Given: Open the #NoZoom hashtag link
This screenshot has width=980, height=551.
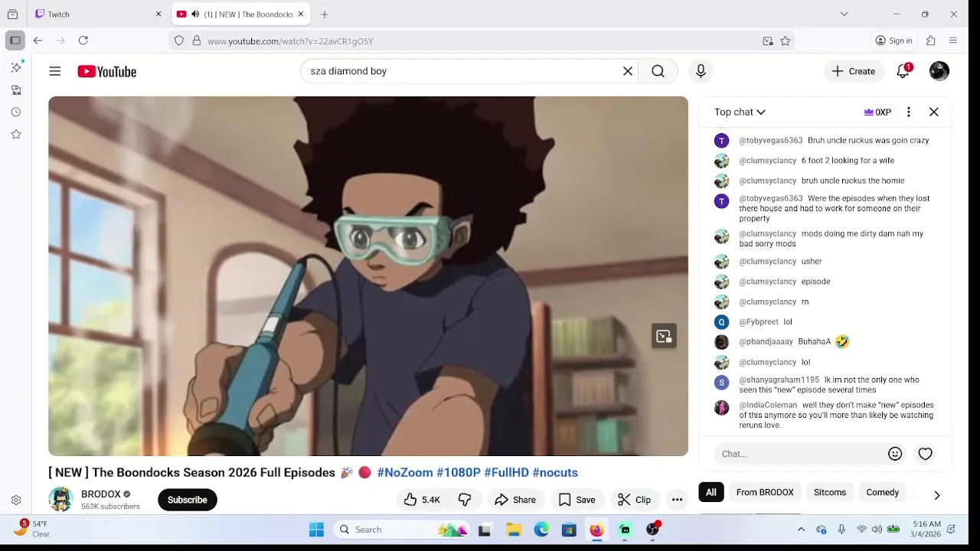Looking at the screenshot, I should tap(405, 473).
